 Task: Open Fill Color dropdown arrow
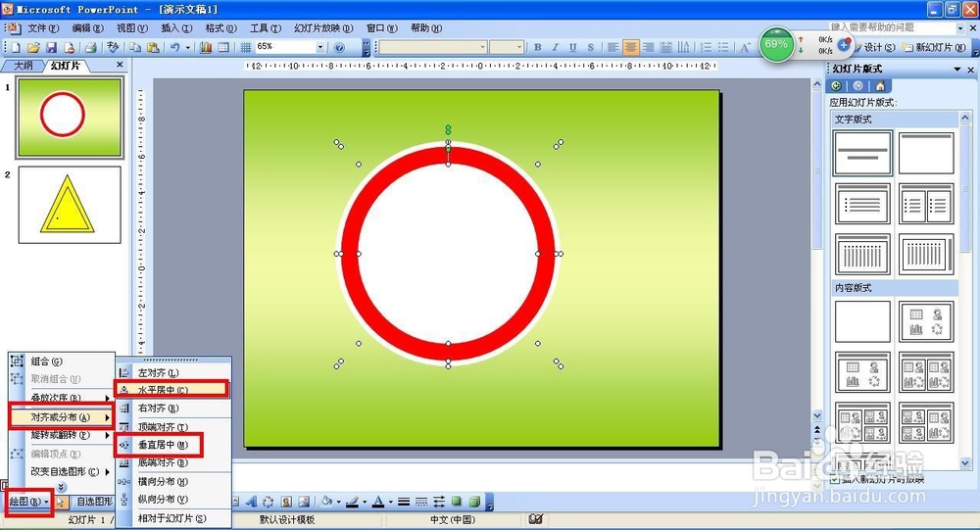[x=338, y=502]
